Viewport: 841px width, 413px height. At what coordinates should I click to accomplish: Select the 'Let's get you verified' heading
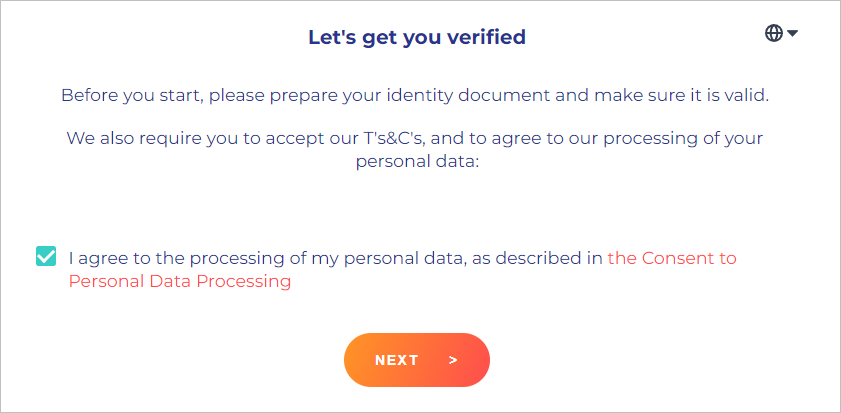click(417, 37)
